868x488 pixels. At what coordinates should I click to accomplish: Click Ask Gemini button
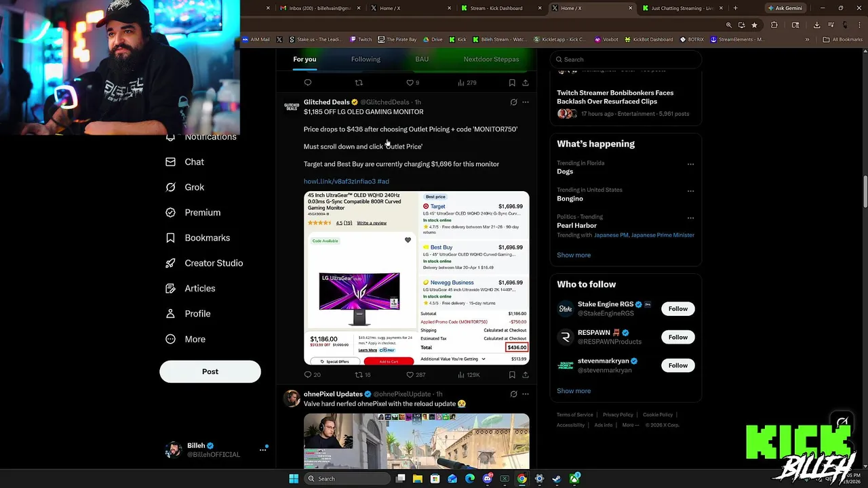[784, 8]
